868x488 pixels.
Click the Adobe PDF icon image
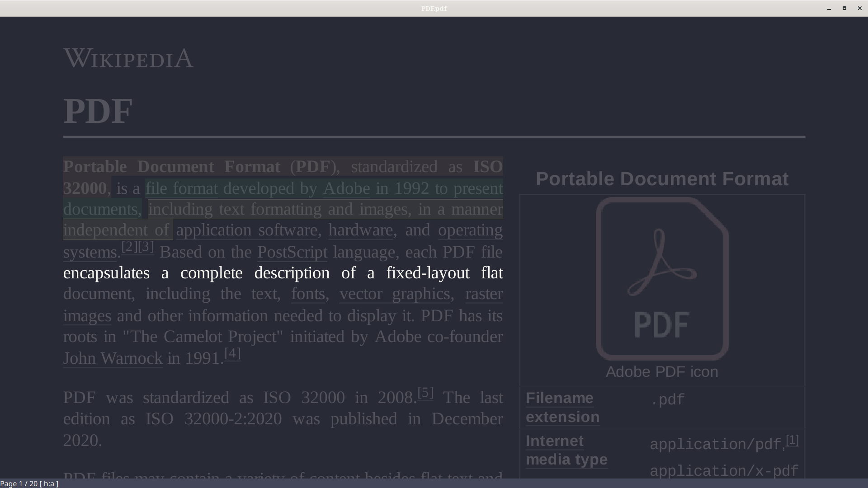(x=662, y=279)
